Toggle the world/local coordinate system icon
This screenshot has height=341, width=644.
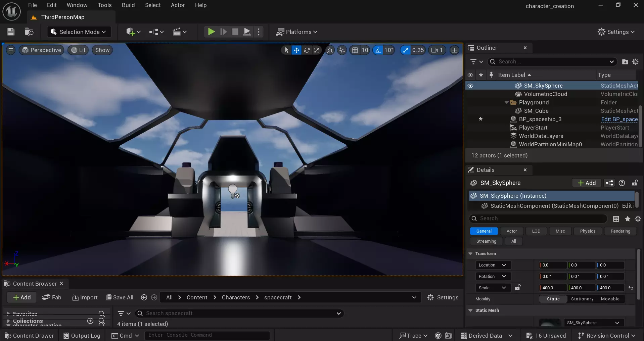[330, 50]
